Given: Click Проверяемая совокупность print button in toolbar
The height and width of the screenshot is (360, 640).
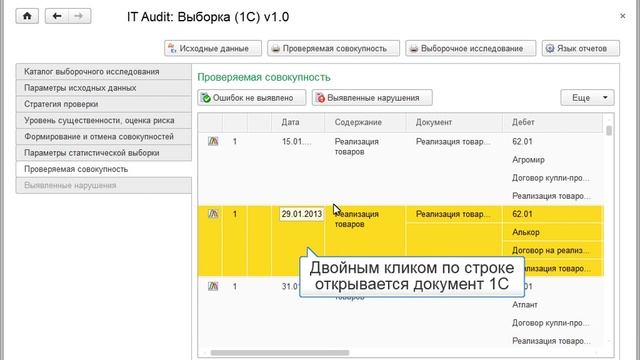Looking at the screenshot, I should (x=333, y=48).
